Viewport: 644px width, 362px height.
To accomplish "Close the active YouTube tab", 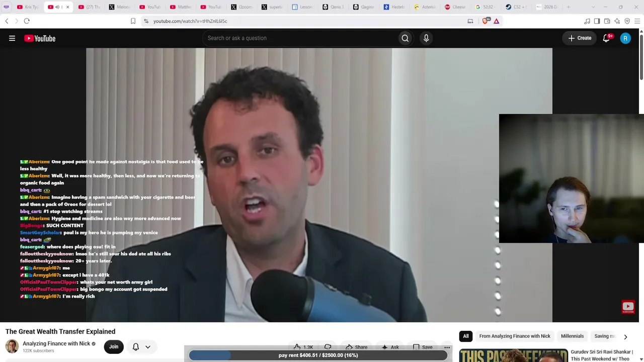I will pos(67,7).
